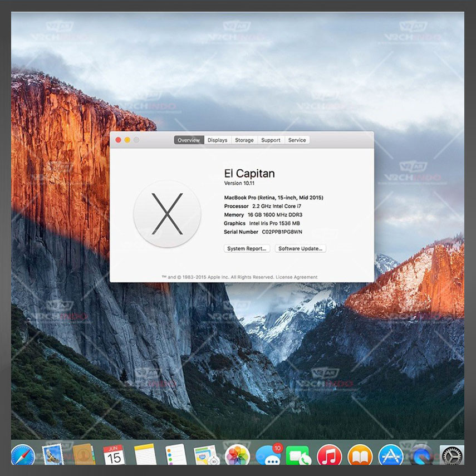Launch FaceTime from the dock
The width and height of the screenshot is (476, 476).
[298, 455]
